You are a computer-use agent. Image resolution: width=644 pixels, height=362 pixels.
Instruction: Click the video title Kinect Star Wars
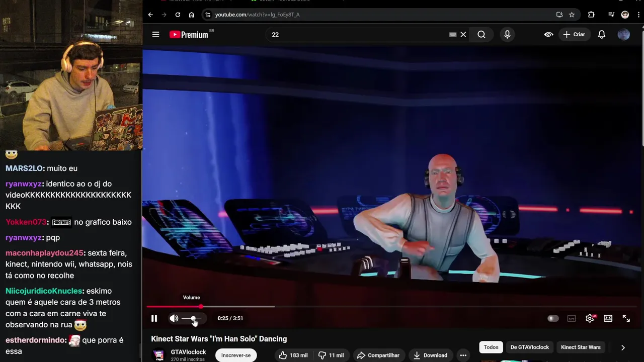click(x=219, y=339)
